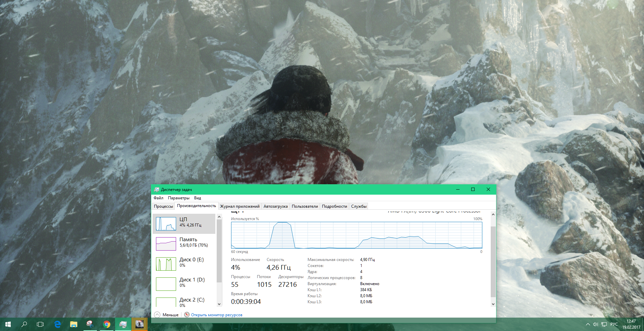Click the Кэш L3 value 8,0 МБ
644x331 pixels.
click(366, 302)
